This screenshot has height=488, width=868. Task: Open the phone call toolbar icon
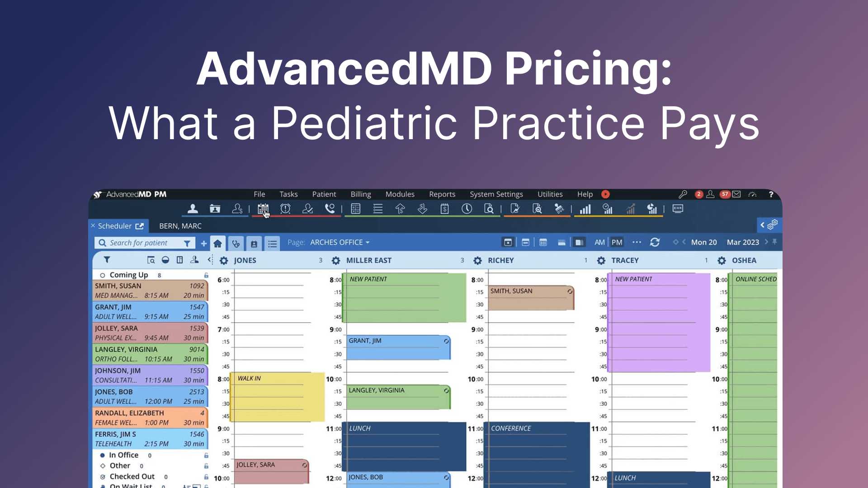click(330, 209)
